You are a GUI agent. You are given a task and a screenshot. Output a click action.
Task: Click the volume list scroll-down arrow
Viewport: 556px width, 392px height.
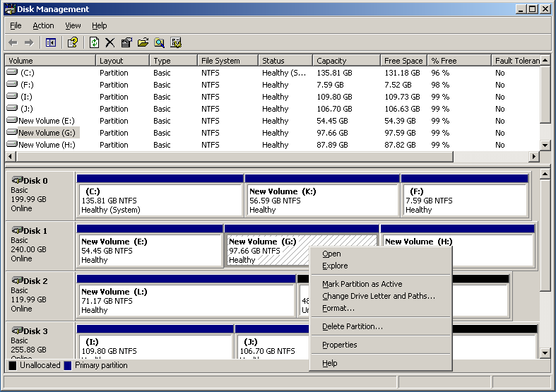tap(545, 145)
